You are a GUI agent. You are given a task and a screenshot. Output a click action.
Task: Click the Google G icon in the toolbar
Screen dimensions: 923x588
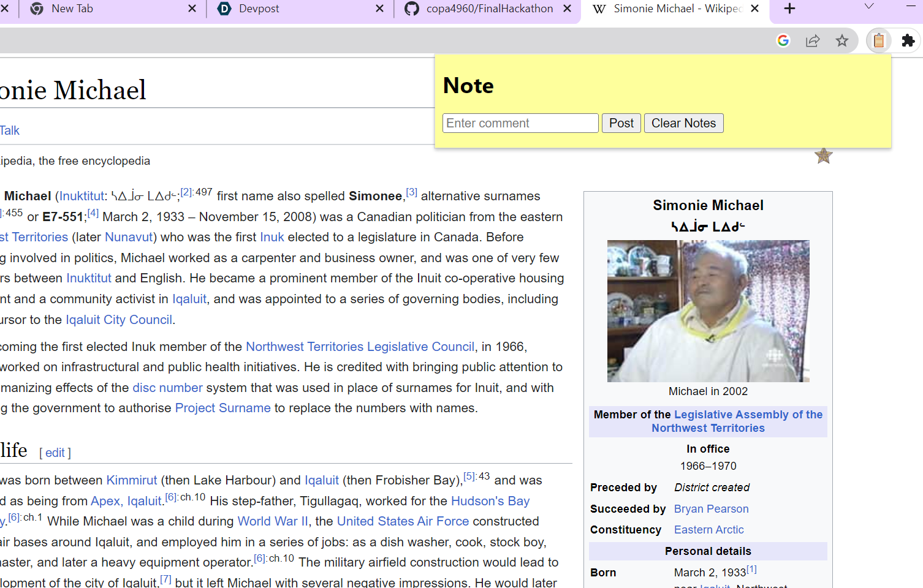[x=783, y=40]
